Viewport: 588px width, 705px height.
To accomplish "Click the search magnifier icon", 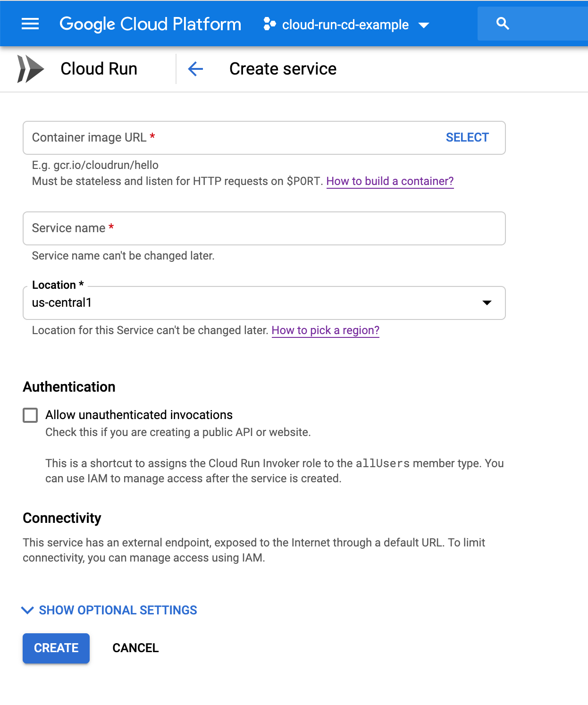I will tap(503, 24).
